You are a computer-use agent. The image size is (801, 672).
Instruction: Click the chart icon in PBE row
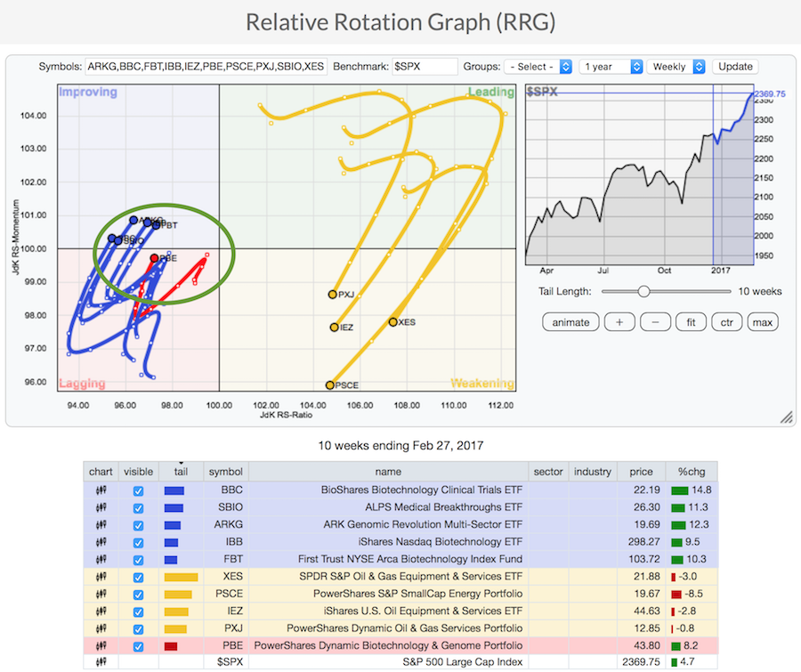[x=101, y=645]
